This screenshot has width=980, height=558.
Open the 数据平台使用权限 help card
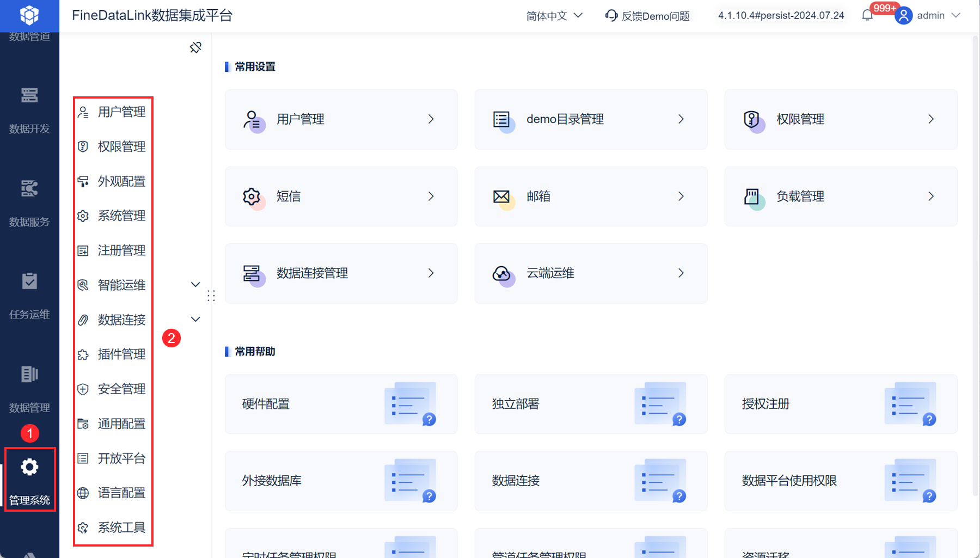coord(841,481)
